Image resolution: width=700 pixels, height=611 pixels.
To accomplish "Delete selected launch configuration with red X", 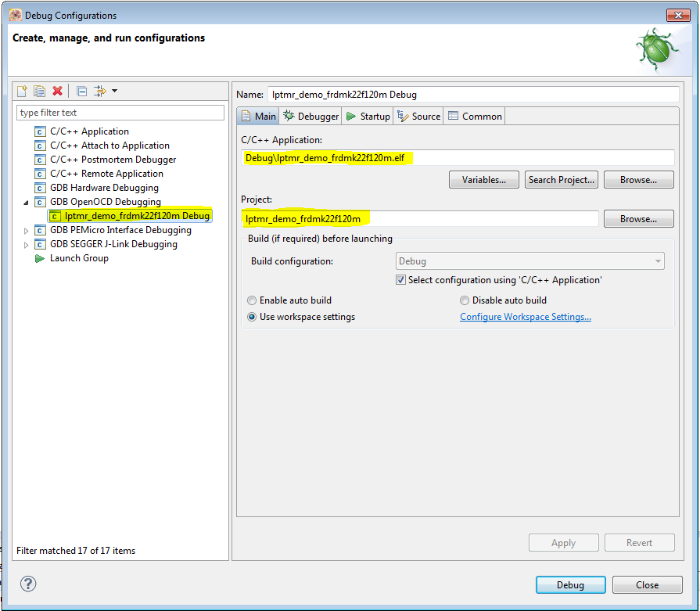I will pyautogui.click(x=57, y=91).
